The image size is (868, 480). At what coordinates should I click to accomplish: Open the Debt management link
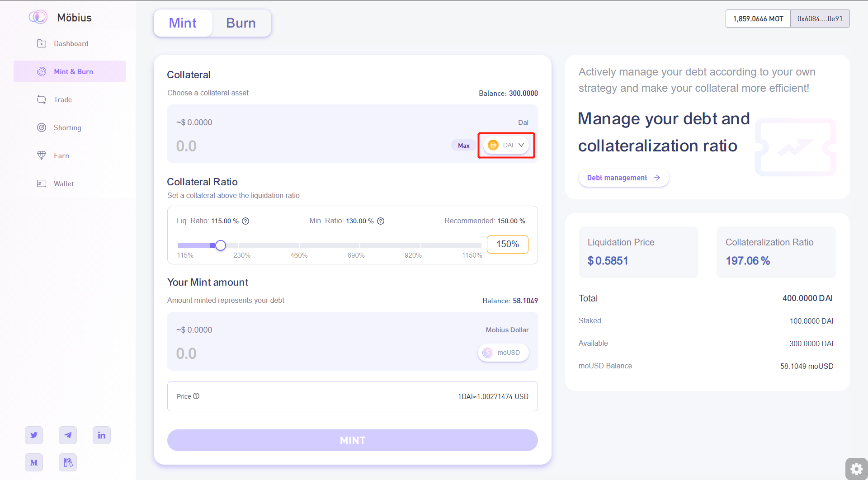[623, 178]
